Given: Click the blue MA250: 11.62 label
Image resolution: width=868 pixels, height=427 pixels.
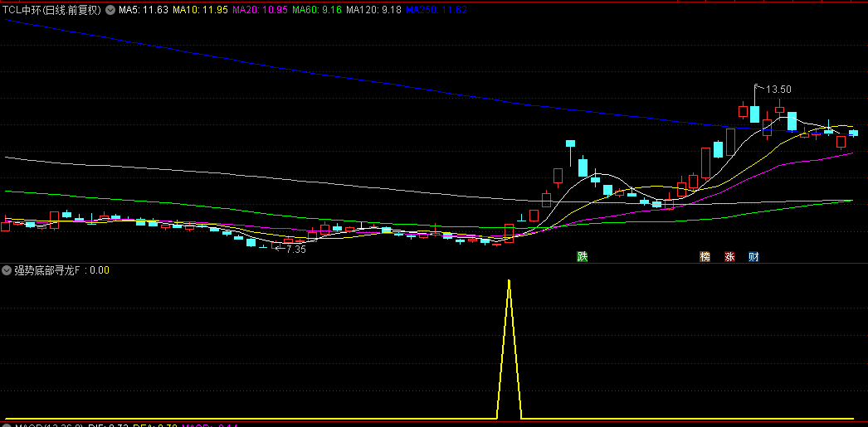Looking at the screenshot, I should (436, 9).
